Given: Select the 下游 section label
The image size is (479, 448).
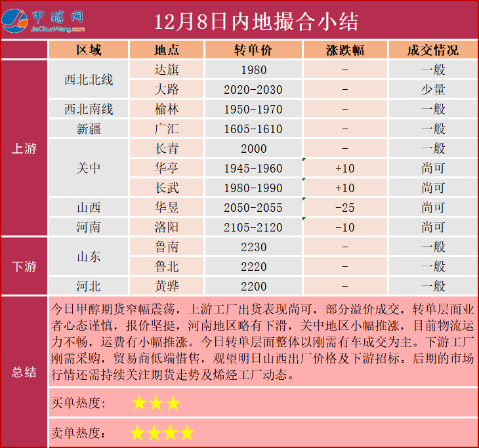Looking at the screenshot, I should point(24,266).
